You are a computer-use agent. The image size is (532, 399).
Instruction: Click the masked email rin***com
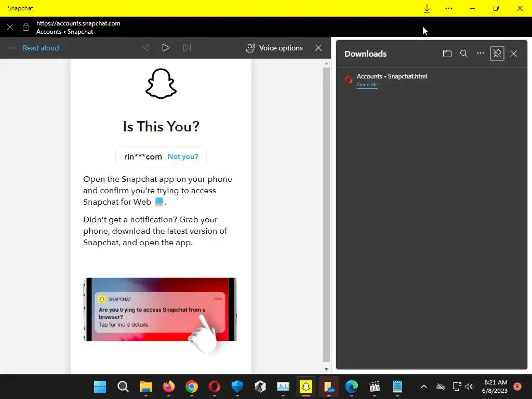[x=143, y=157]
